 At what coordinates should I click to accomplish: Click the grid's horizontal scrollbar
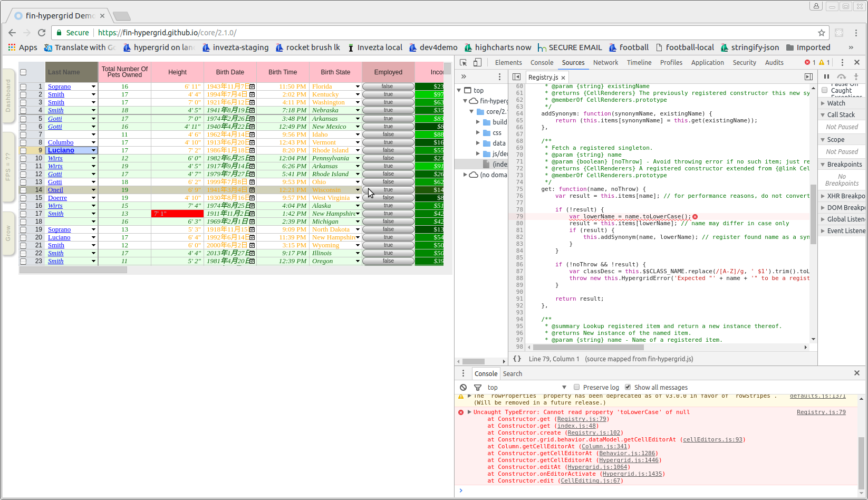pos(74,270)
